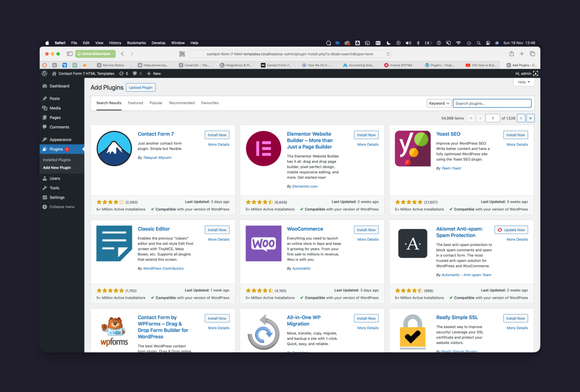Open the Dashboard icon in sidebar

pos(45,86)
